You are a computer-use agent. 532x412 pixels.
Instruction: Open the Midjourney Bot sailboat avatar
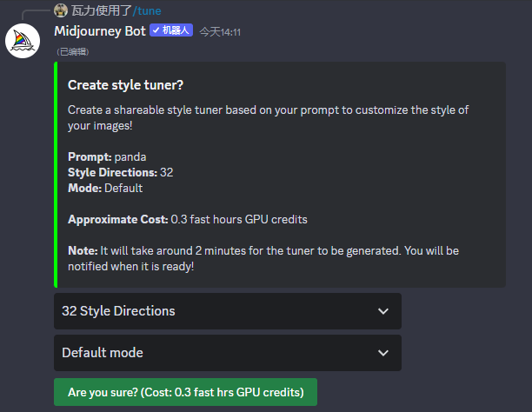pyautogui.click(x=23, y=41)
